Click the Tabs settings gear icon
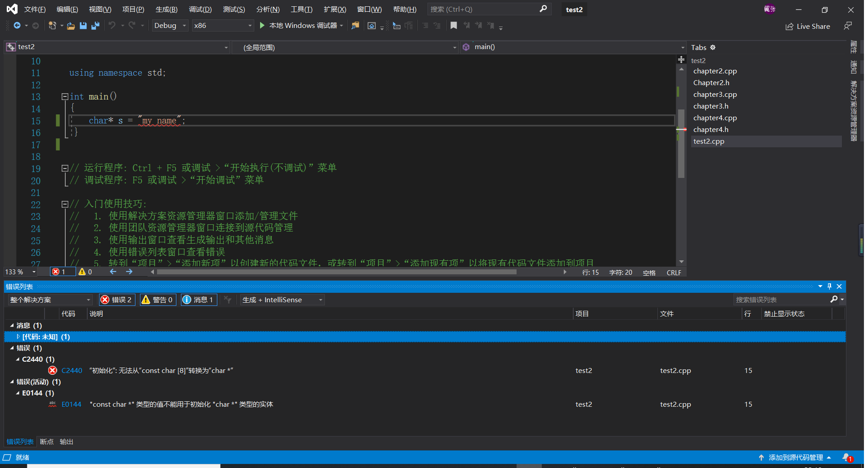The image size is (868, 468). [x=713, y=47]
